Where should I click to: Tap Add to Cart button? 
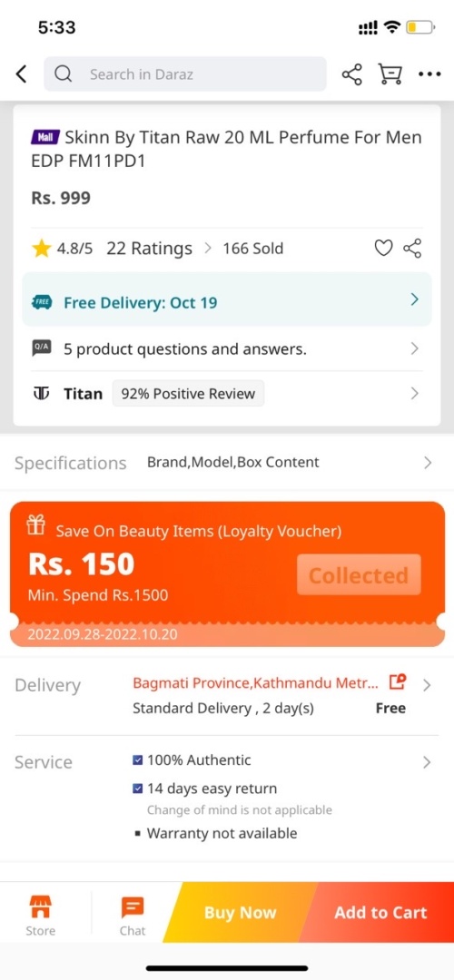[x=380, y=913]
